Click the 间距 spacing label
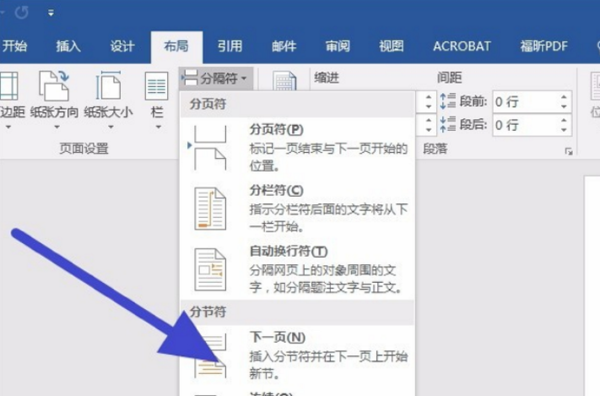 click(449, 78)
